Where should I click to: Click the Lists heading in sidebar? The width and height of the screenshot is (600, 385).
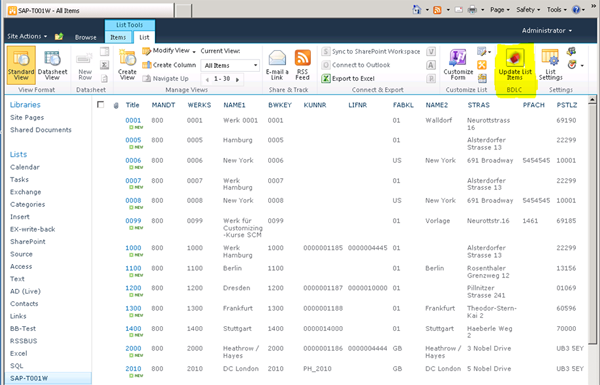18,154
